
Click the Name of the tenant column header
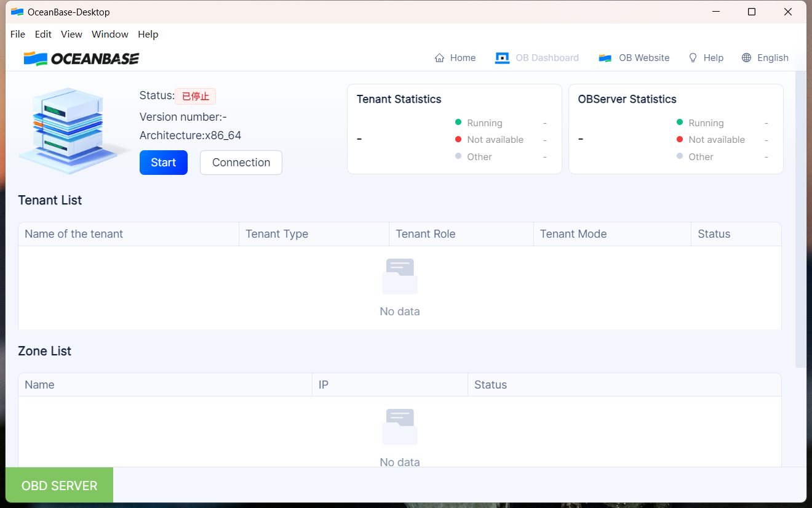(x=74, y=234)
